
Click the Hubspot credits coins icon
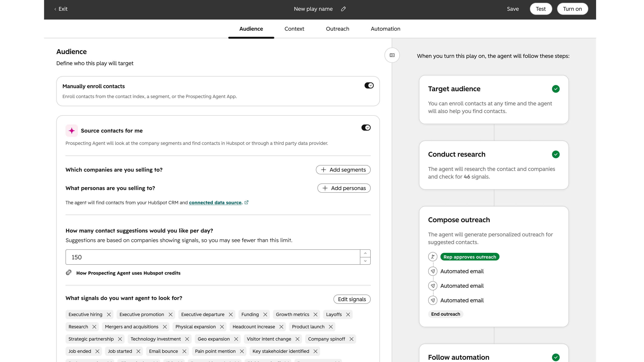coord(69,273)
